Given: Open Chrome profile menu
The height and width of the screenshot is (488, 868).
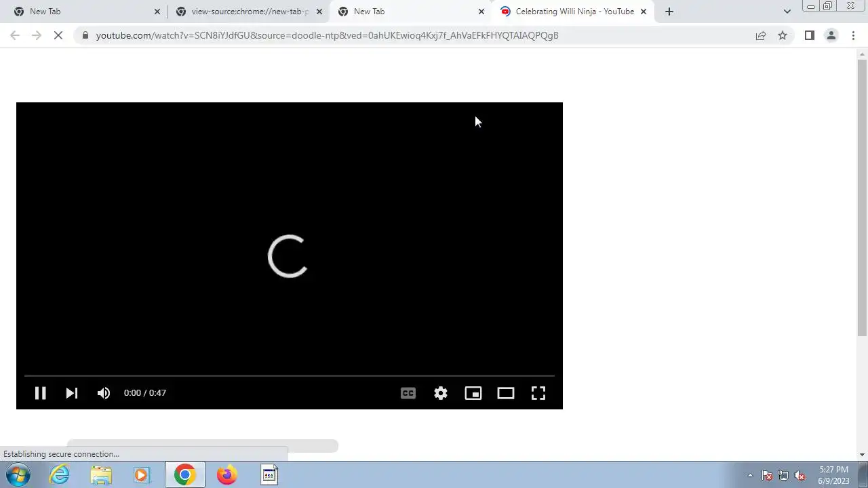Looking at the screenshot, I should pyautogui.click(x=831, y=35).
